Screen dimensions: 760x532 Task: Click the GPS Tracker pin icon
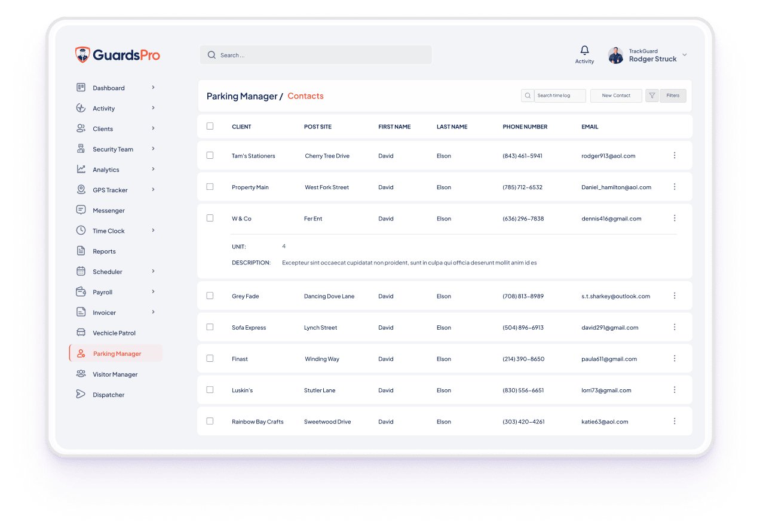click(x=81, y=189)
